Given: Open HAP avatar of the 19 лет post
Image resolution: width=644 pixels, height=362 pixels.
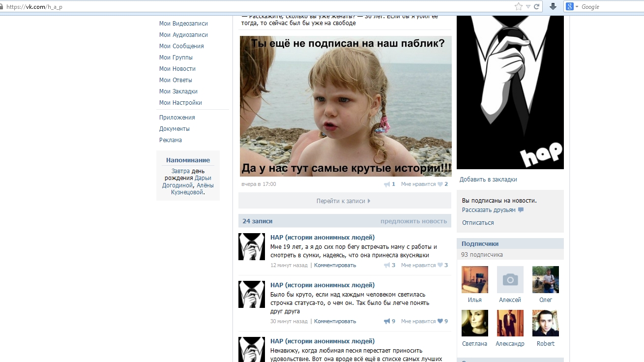Looking at the screenshot, I should coord(252,247).
